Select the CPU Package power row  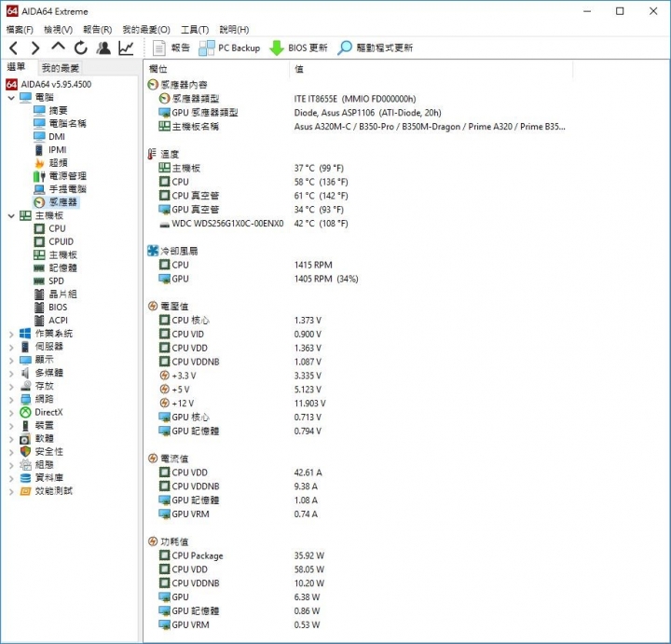tap(241, 555)
